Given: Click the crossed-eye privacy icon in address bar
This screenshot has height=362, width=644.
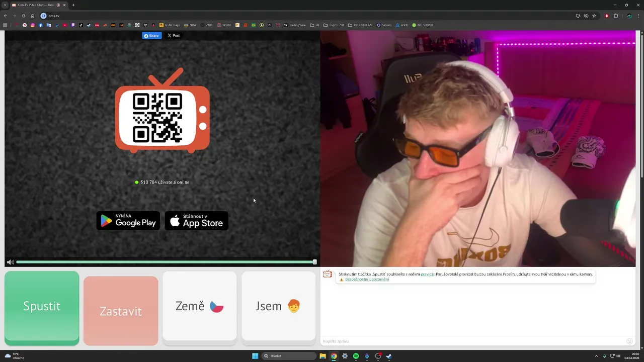Looking at the screenshot, I should click(586, 16).
